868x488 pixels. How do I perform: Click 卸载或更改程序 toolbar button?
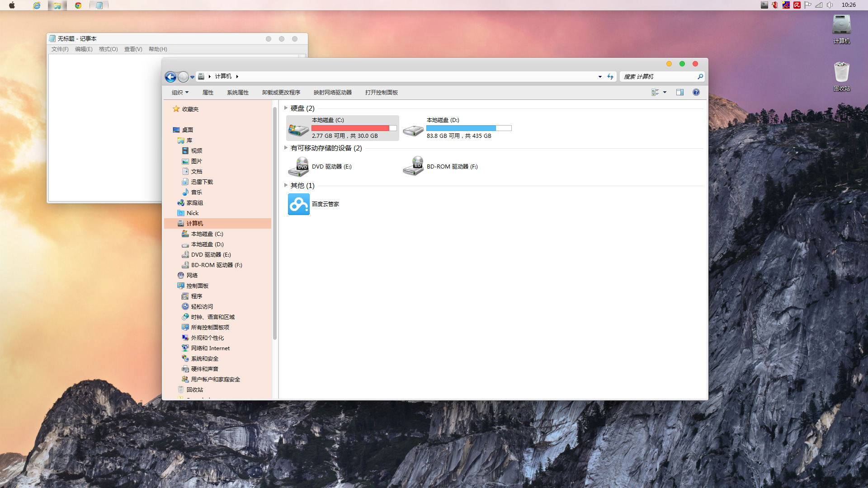281,93
